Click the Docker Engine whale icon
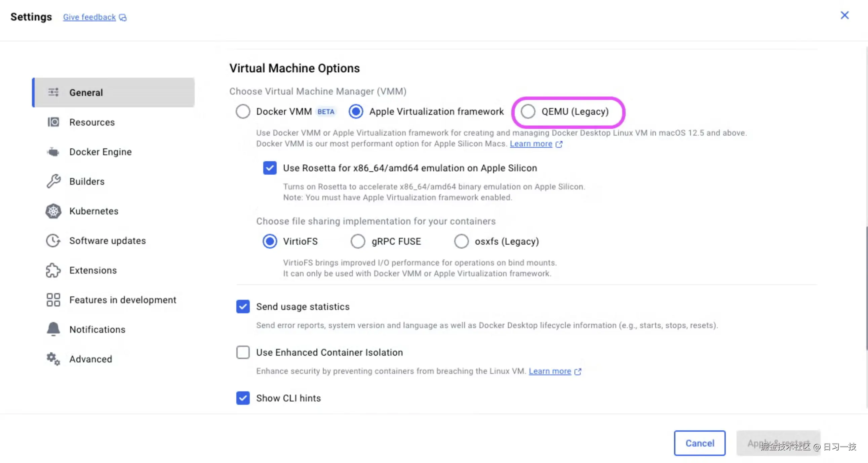Screen dimensions: 868x463 point(53,152)
